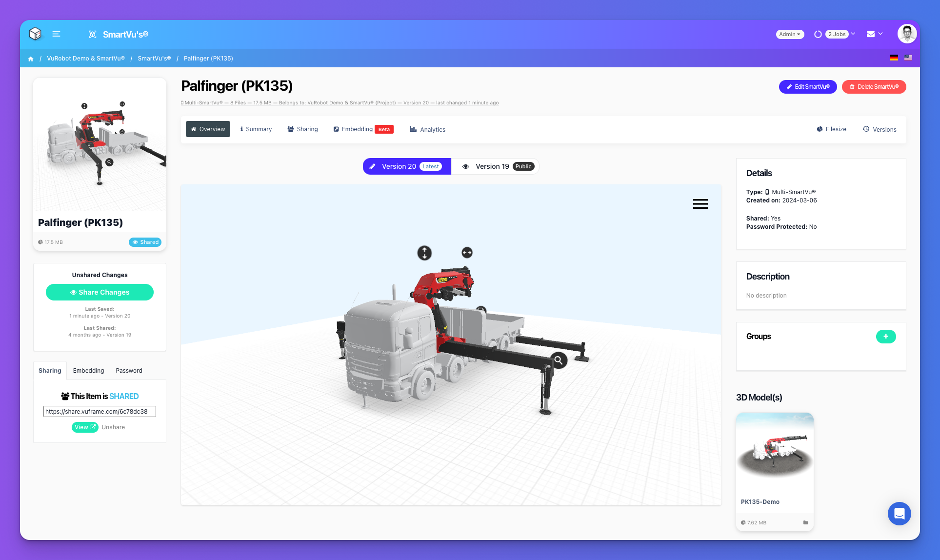
Task: Click the Created on 2024-03-06 text
Action: point(781,200)
